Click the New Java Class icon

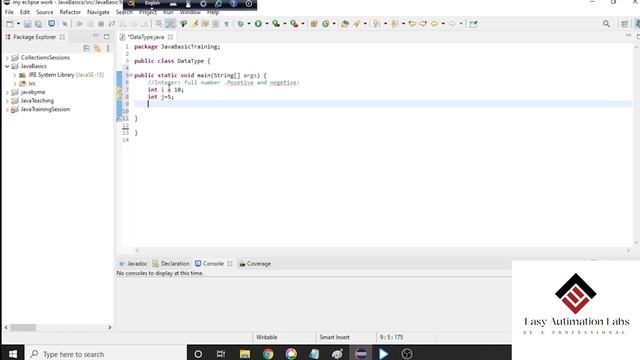point(326,24)
